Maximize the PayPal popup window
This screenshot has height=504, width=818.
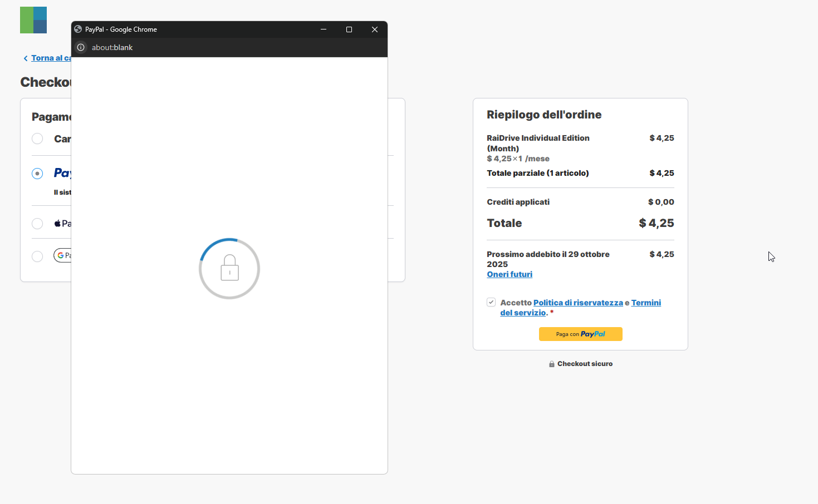(349, 29)
